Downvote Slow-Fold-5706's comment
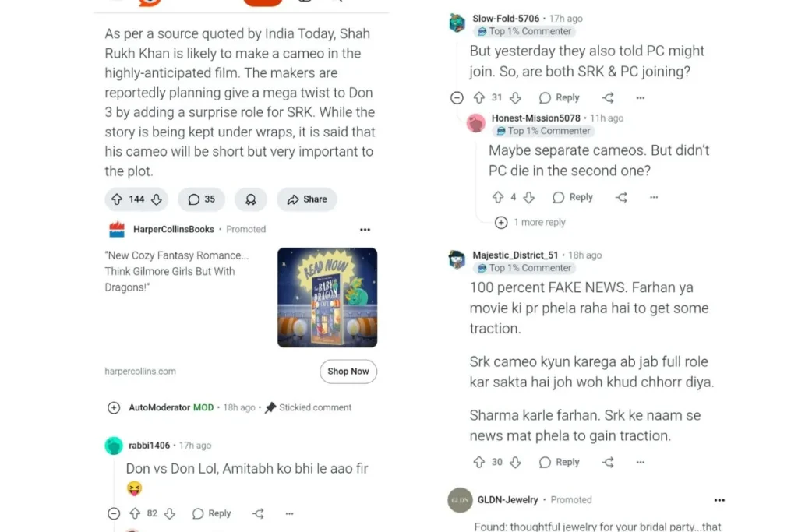The image size is (798, 532). 516,97
